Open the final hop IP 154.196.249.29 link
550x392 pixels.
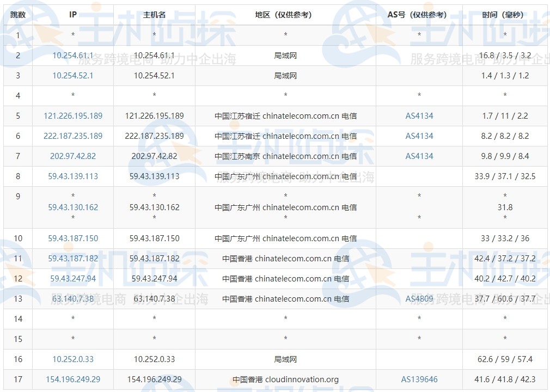pyautogui.click(x=73, y=379)
